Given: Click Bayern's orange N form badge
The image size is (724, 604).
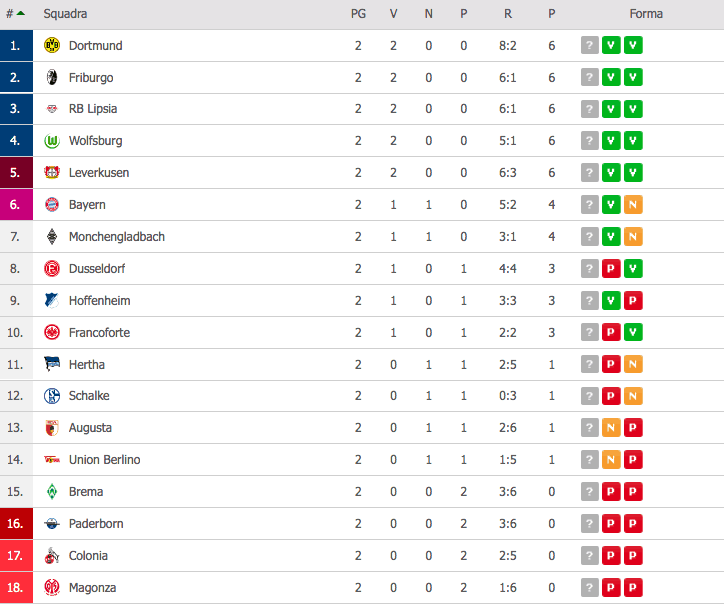Looking at the screenshot, I should click(633, 205).
